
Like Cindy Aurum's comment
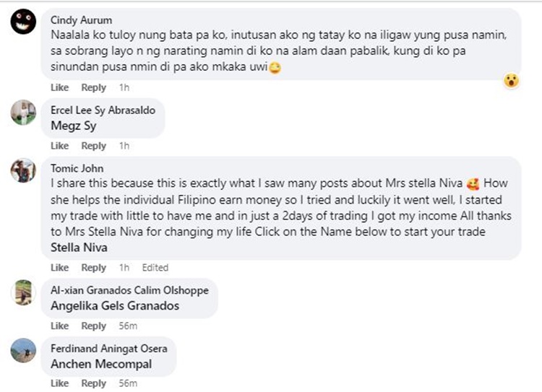pyautogui.click(x=60, y=87)
